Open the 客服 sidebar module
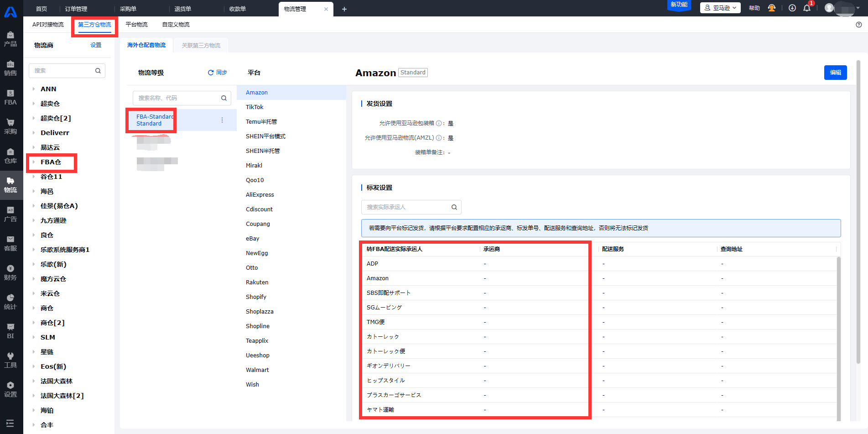Viewport: 868px width, 434px height. coord(10,244)
